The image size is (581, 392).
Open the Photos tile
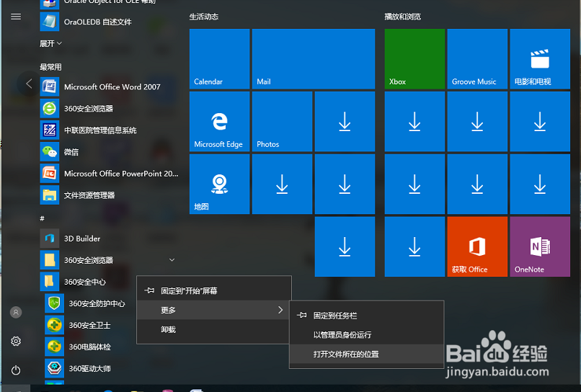(x=282, y=122)
